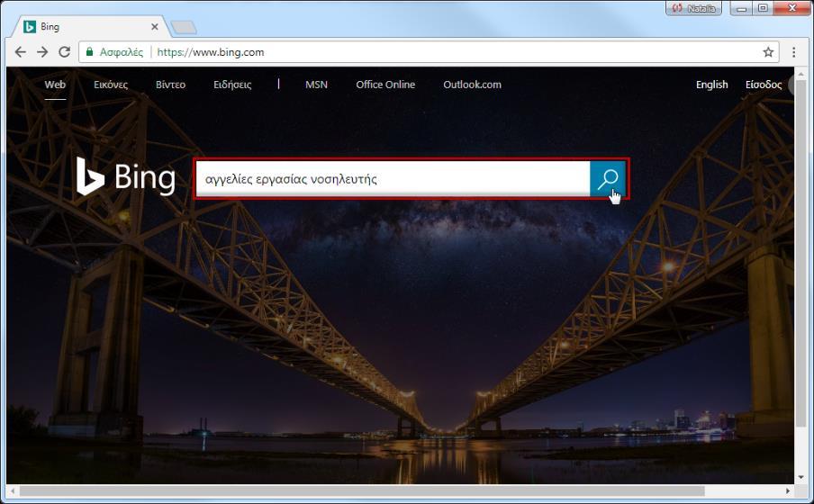This screenshot has width=814, height=504.
Task: Click the horizontal scrollbar left arrow
Action: [13, 490]
